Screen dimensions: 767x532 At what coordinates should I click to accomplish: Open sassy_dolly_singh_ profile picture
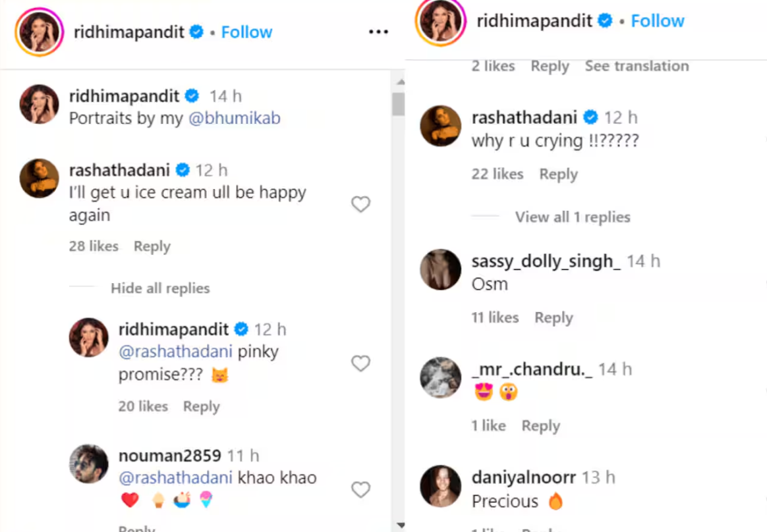(x=441, y=269)
